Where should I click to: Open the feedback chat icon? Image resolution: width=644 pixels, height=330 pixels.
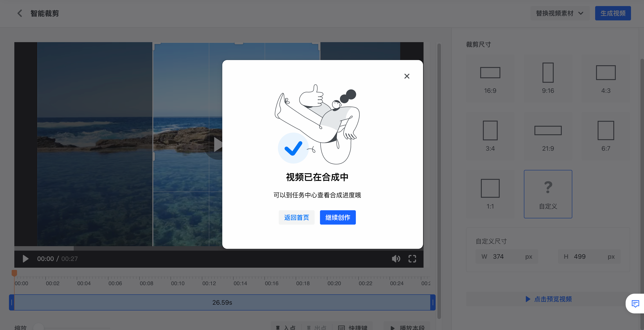(x=635, y=304)
